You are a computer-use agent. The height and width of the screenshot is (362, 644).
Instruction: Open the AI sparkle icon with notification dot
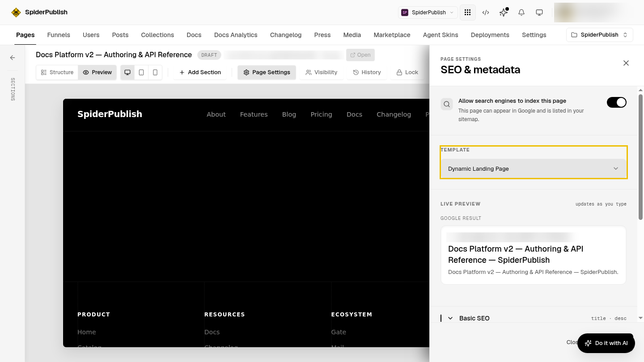pyautogui.click(x=504, y=13)
